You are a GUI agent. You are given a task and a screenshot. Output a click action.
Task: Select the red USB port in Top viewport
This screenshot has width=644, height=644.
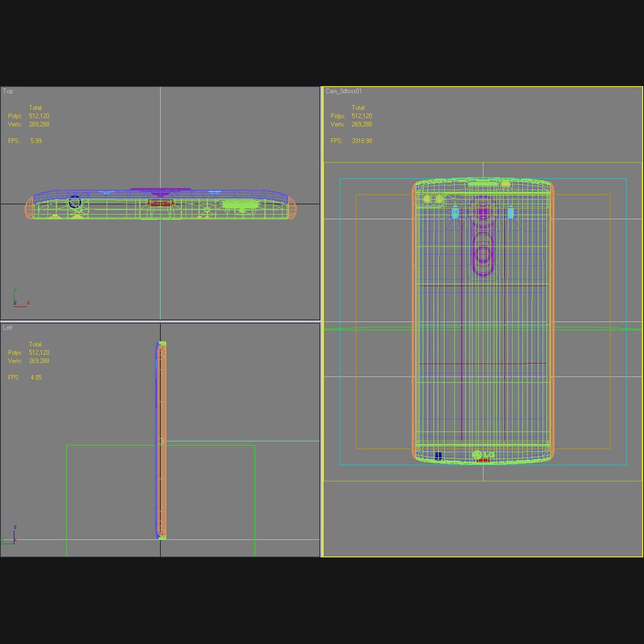(160, 203)
